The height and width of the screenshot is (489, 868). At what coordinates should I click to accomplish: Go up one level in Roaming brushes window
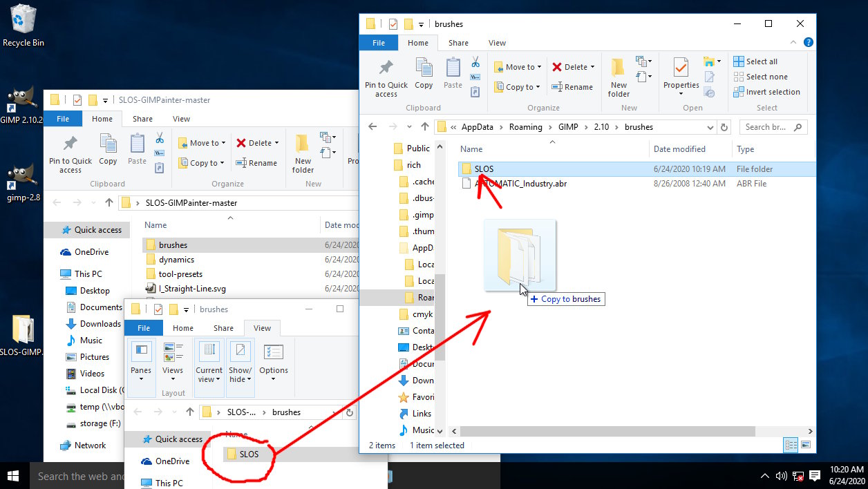coord(425,127)
